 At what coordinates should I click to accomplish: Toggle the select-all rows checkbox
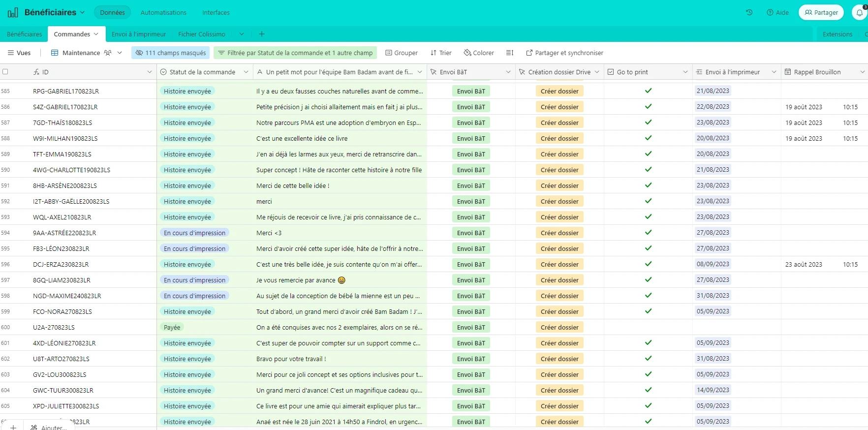click(5, 72)
